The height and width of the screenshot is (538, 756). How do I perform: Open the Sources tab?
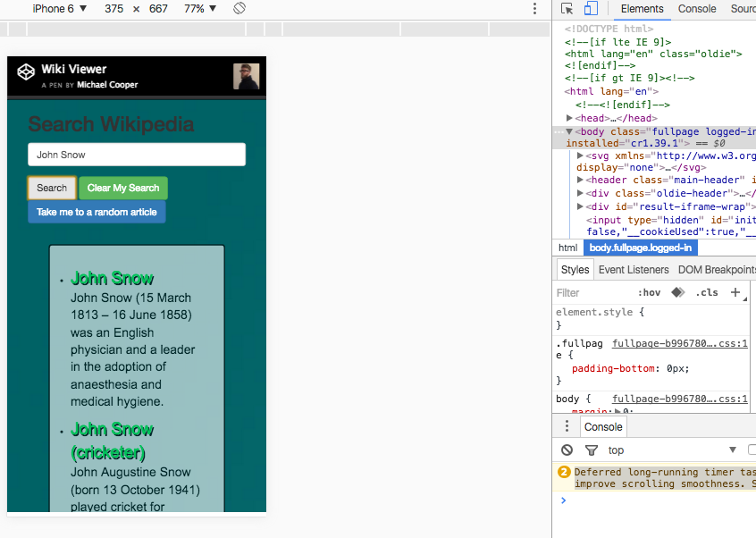[x=743, y=9]
